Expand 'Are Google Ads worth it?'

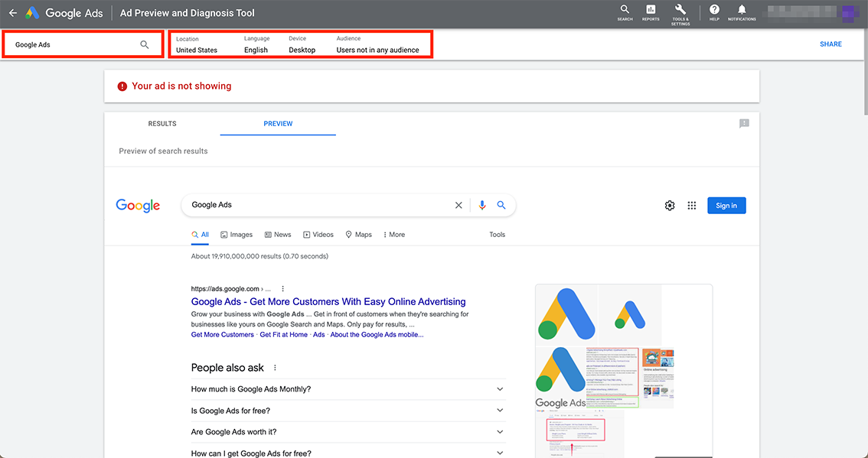coord(348,432)
